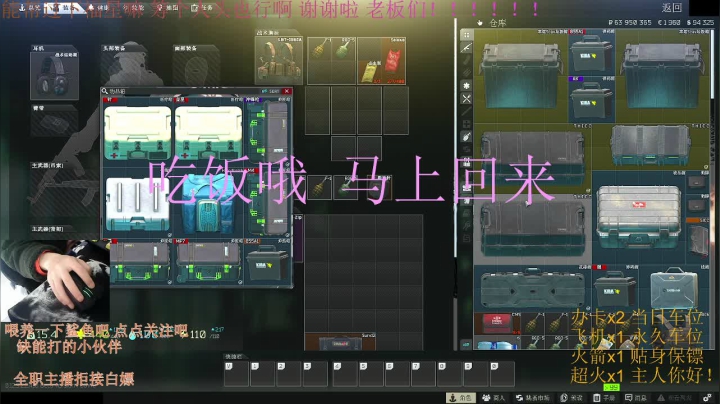Click the empty armband slot
The width and height of the screenshot is (720, 404).
[x=54, y=124]
